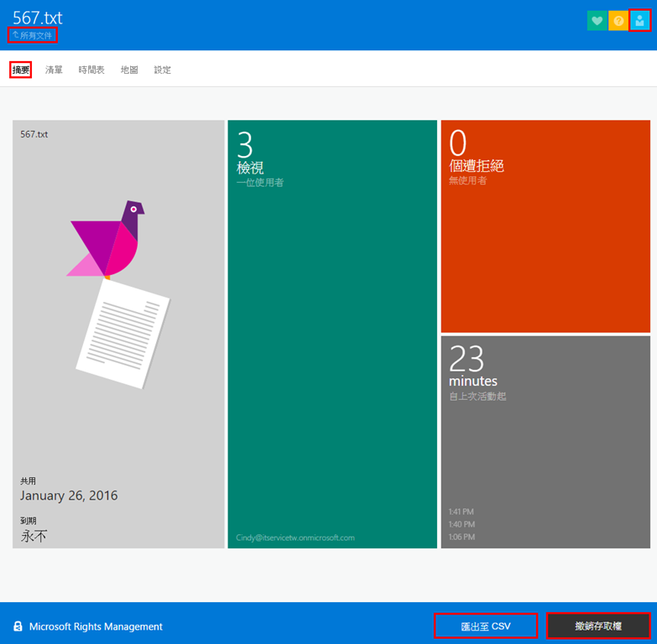Open the 設定 tab
Screen dimensions: 657x644
click(x=163, y=70)
